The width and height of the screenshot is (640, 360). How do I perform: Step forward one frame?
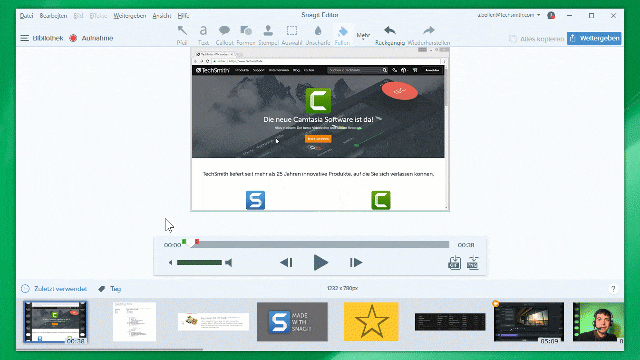point(356,262)
